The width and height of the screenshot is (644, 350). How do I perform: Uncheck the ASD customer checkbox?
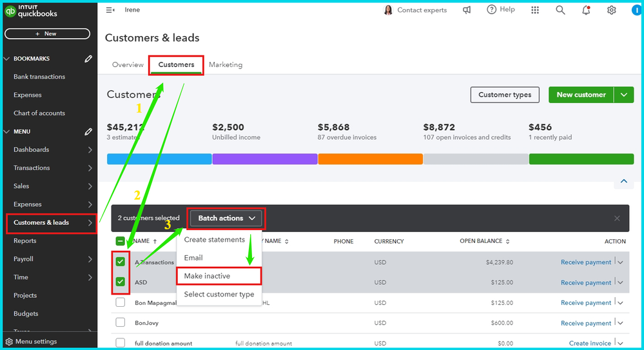point(120,282)
